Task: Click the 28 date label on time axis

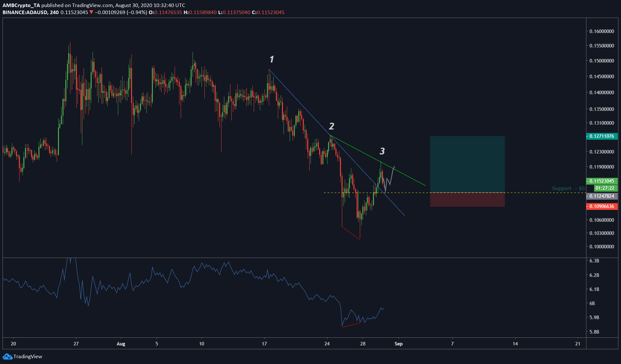Action: tap(362, 344)
